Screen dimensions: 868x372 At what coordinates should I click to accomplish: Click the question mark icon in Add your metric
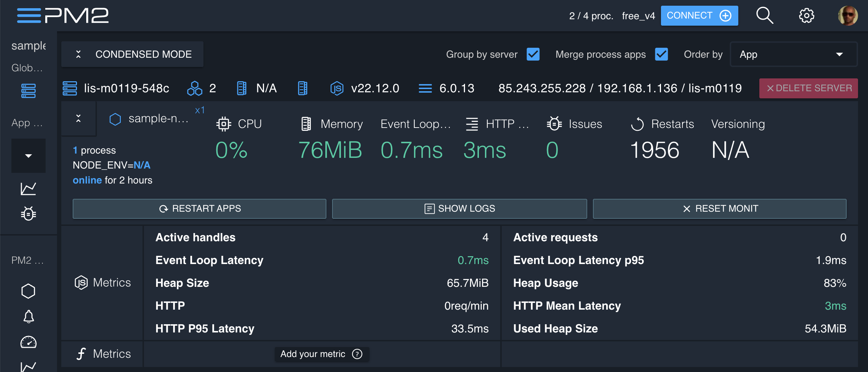[357, 354]
